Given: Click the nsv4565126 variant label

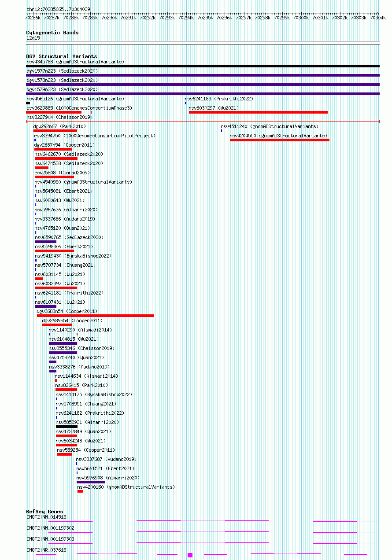Looking at the screenshot, I should pyautogui.click(x=75, y=99).
